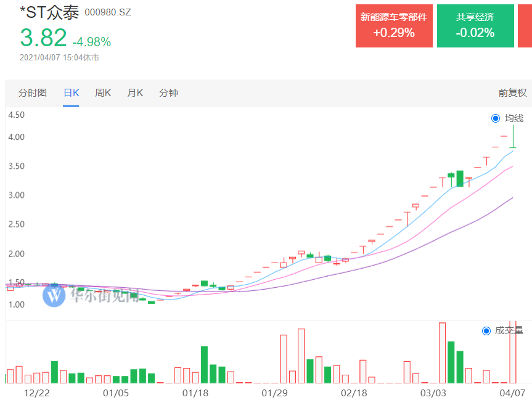This screenshot has width=532, height=400.
Task: Click the +0.29% value in the red tile
Action: pos(394,33)
